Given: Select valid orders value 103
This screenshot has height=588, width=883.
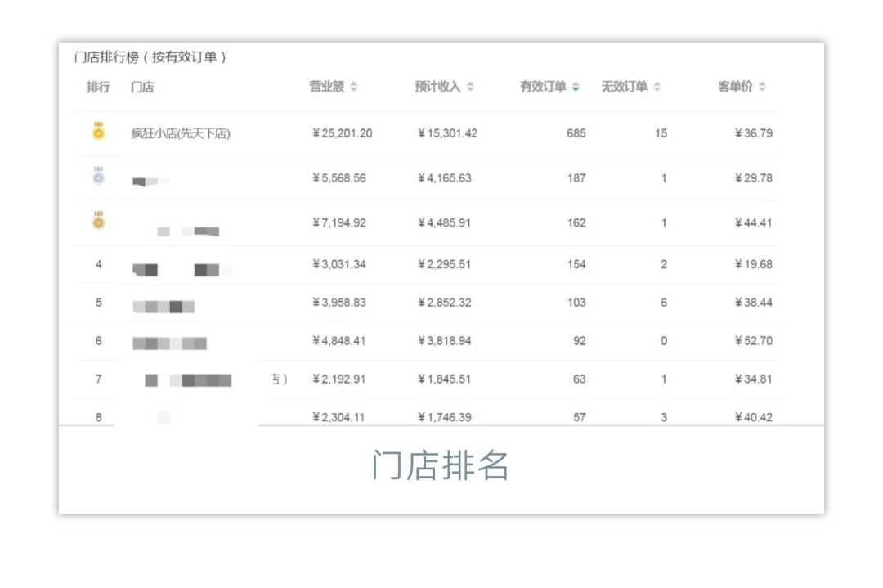Looking at the screenshot, I should tap(576, 303).
